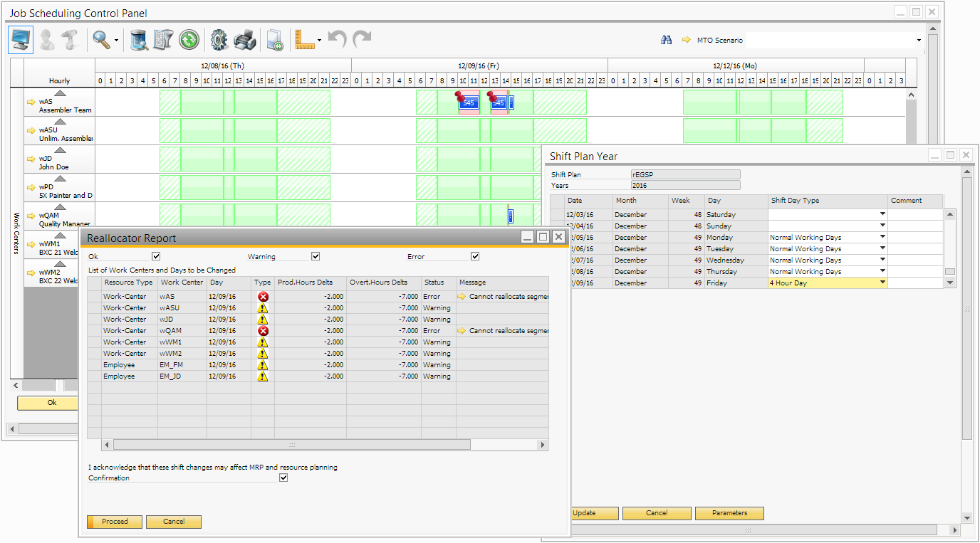Open settings with the gear icon

[x=219, y=40]
